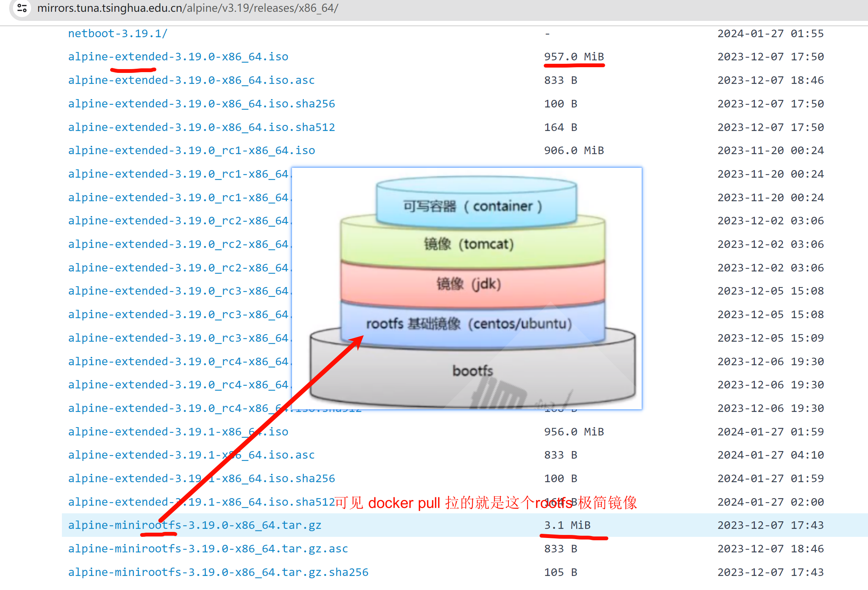Open alpine-minirootfs-3.19.0-x86_64.tar.gz.sha256 link
Image resolution: width=868 pixels, height=590 pixels.
[x=218, y=572]
